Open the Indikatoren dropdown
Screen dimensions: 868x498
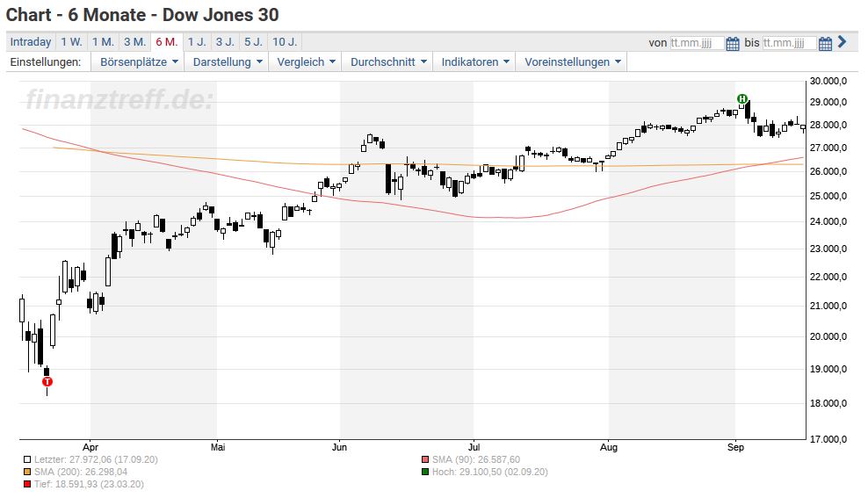pyautogui.click(x=475, y=62)
